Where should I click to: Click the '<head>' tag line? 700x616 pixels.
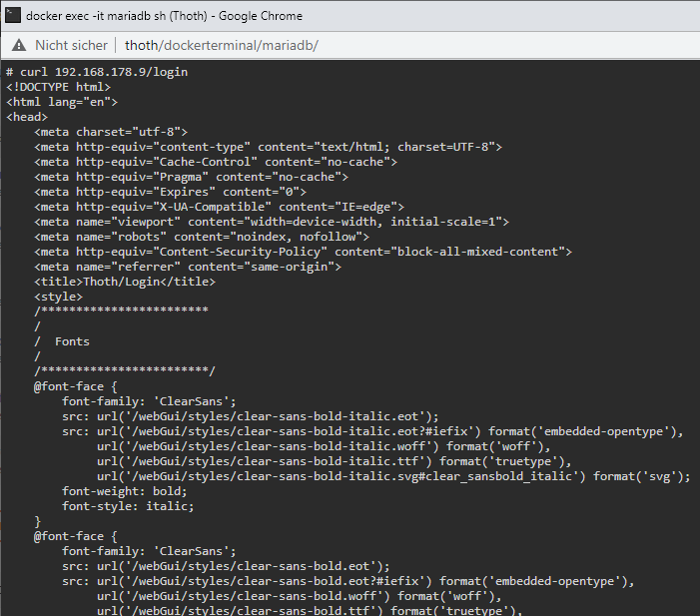27,117
